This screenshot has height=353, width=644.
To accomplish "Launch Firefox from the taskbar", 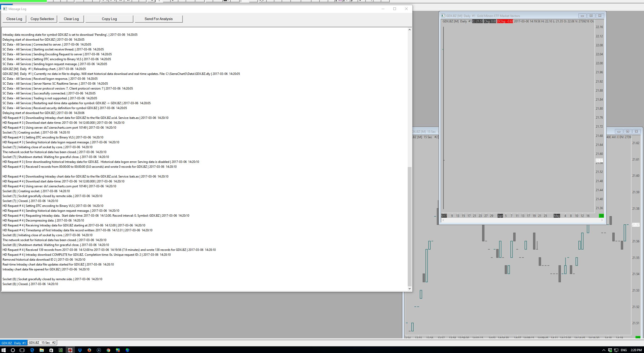I will click(89, 350).
